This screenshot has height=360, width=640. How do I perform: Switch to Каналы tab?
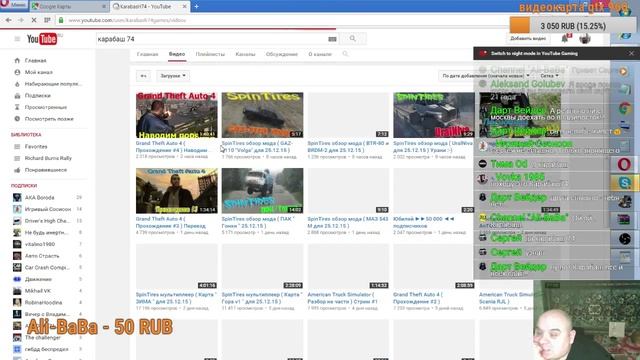[x=245, y=54]
